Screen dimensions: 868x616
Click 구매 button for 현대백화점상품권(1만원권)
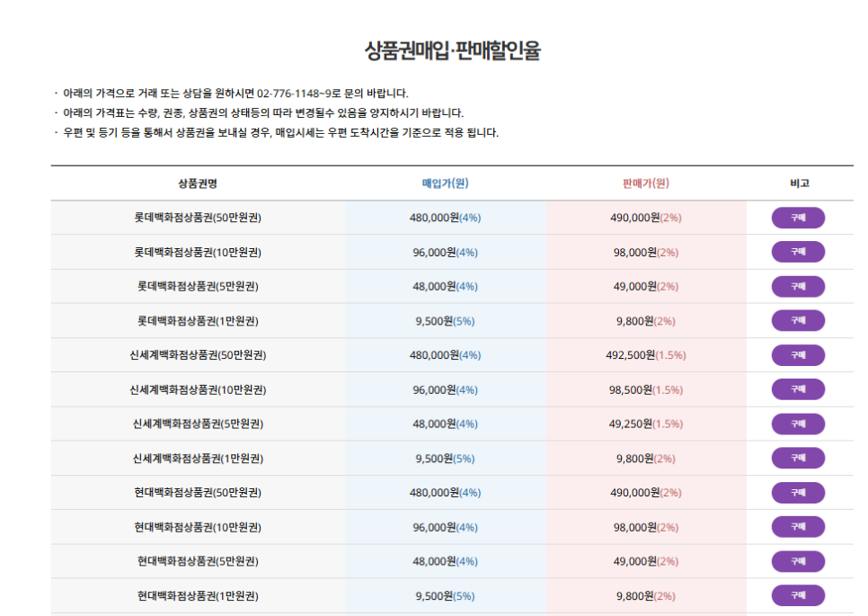(x=798, y=595)
